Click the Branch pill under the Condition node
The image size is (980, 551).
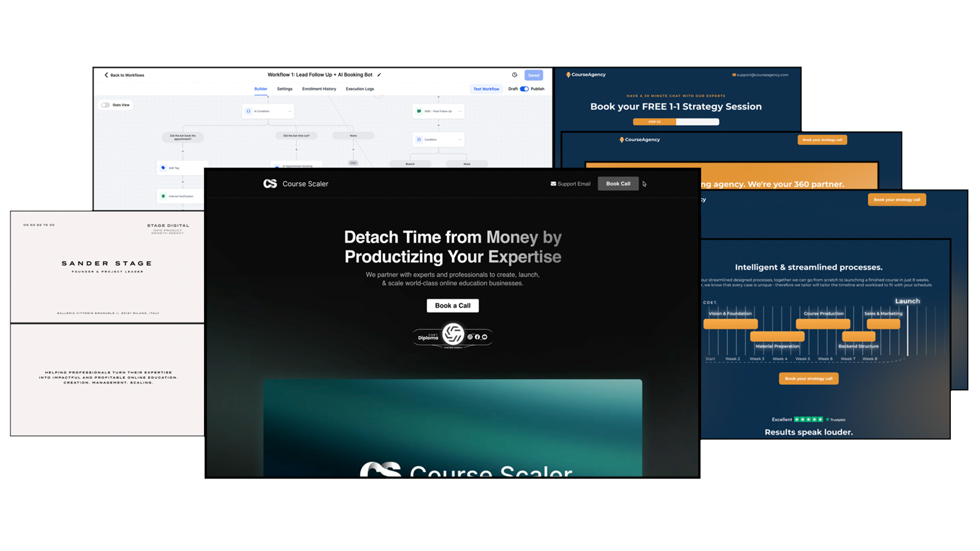click(x=410, y=164)
